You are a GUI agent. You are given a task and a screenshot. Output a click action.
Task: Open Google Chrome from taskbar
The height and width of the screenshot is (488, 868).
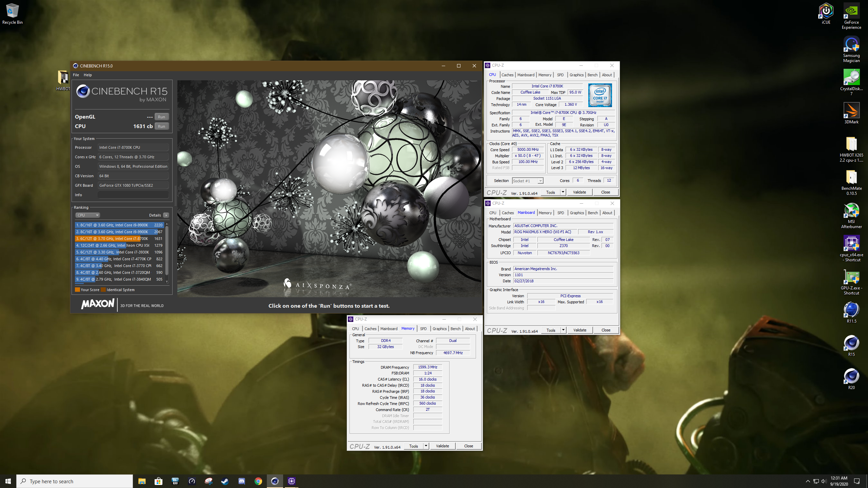(x=258, y=481)
